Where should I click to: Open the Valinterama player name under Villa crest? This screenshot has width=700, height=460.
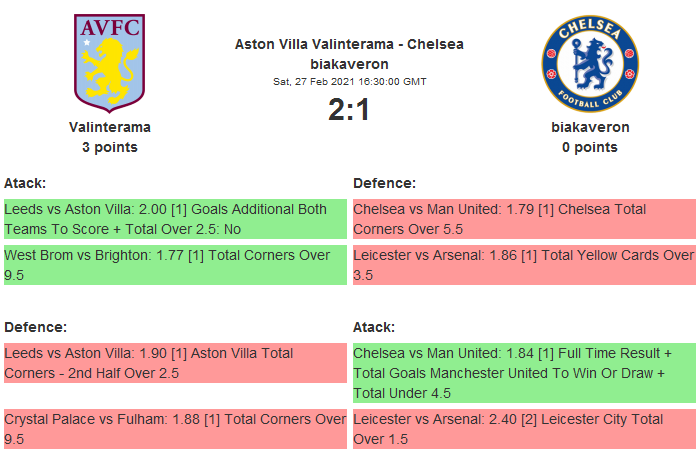tap(110, 127)
